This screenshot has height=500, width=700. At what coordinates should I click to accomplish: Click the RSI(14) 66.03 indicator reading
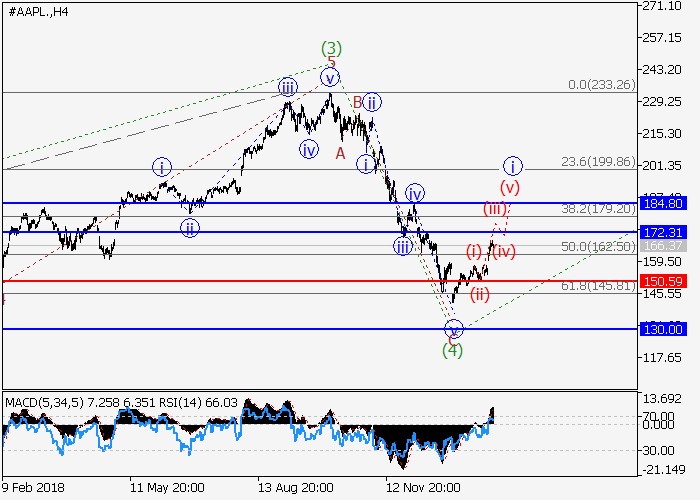[x=198, y=403]
